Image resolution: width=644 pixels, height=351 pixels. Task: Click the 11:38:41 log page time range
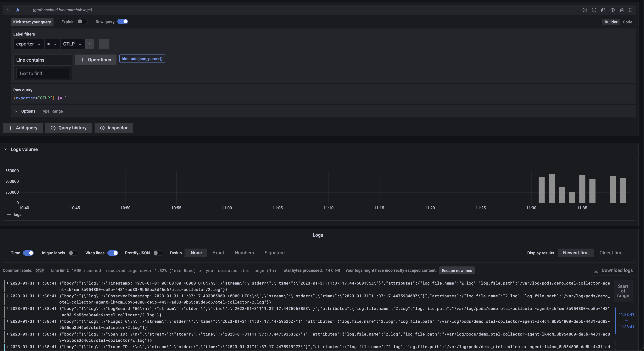626,321
